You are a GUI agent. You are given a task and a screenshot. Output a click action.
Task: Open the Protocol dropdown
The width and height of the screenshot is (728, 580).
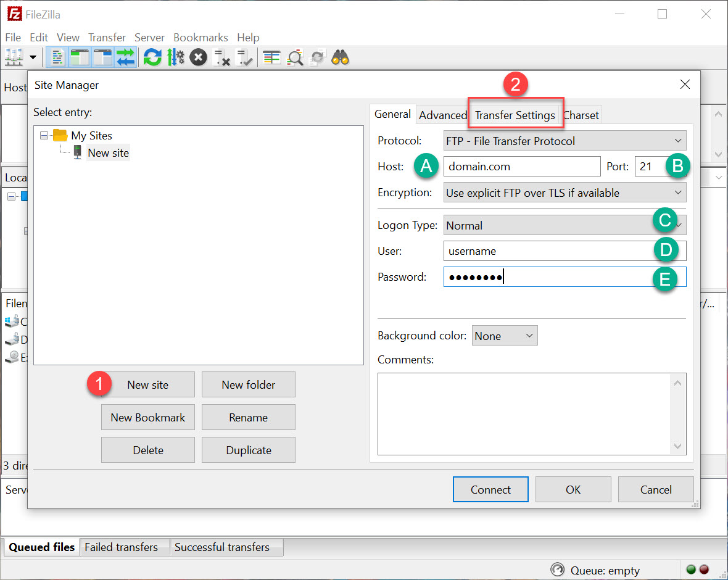[565, 141]
